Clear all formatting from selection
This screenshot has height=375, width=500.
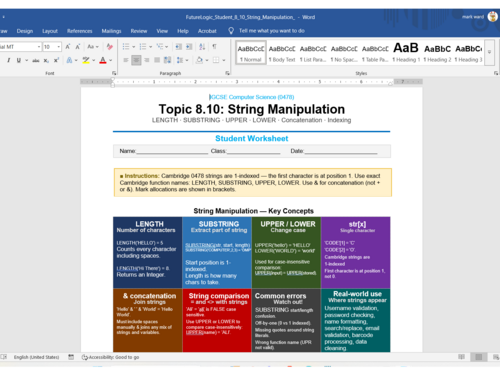click(109, 47)
